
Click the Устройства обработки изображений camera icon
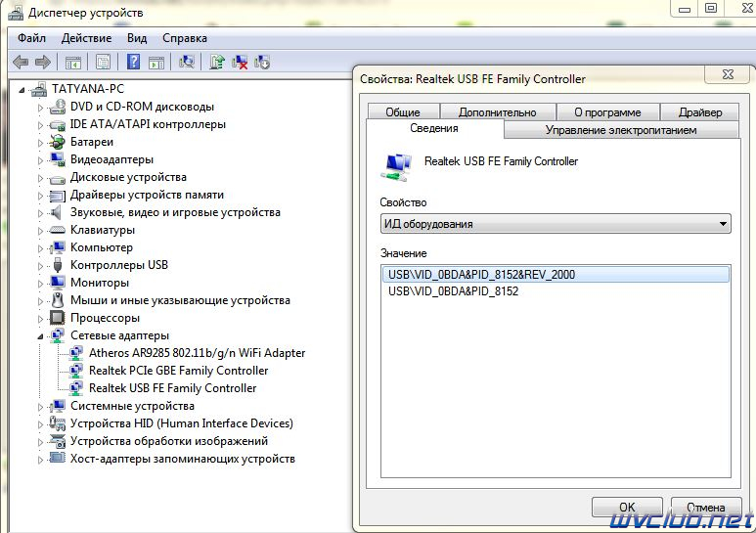tap(58, 441)
